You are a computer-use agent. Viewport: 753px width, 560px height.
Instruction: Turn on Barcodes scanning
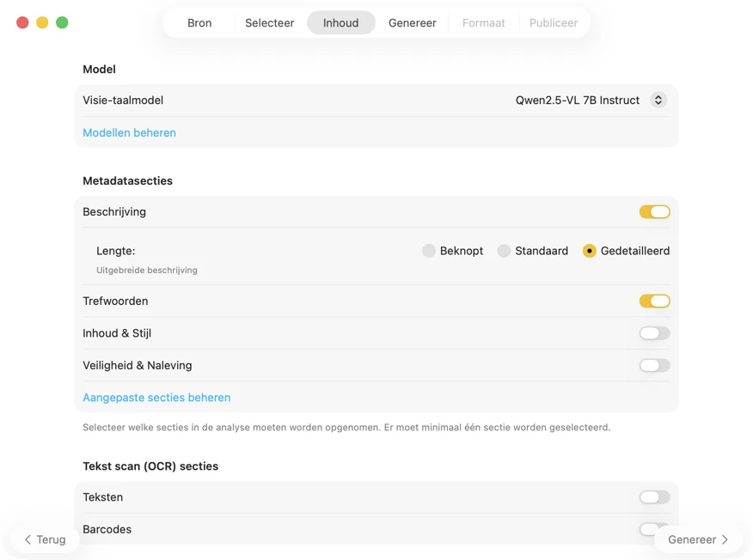coord(654,529)
